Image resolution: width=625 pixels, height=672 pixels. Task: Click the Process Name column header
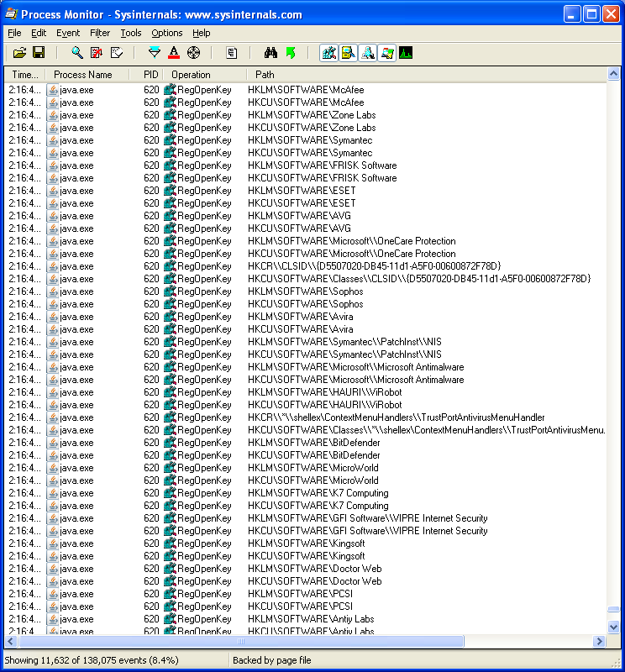coord(82,75)
